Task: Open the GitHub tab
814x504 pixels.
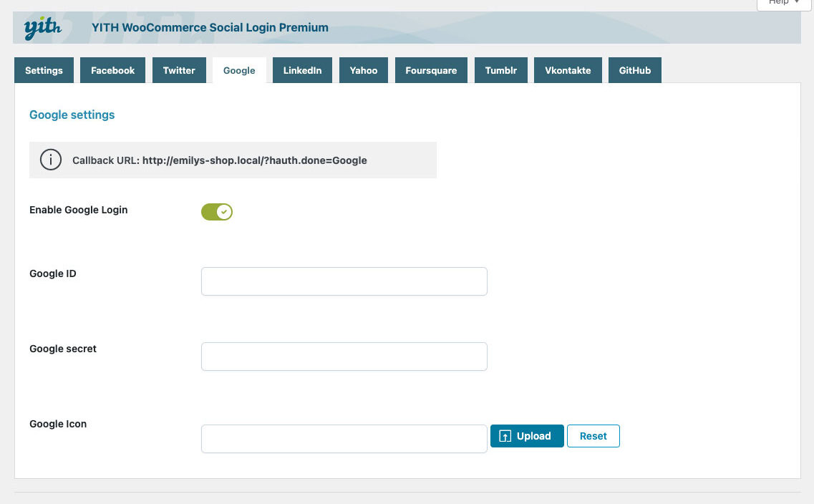Action: point(635,70)
